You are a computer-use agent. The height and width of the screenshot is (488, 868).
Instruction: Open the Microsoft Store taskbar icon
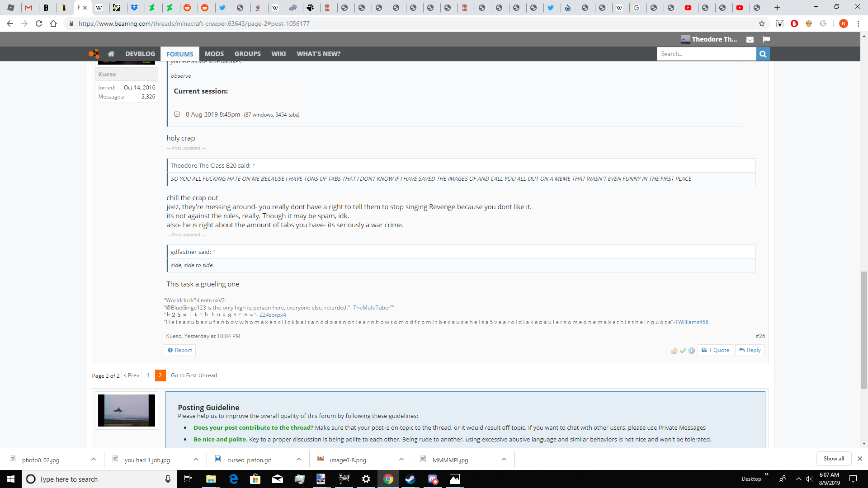coord(255,479)
